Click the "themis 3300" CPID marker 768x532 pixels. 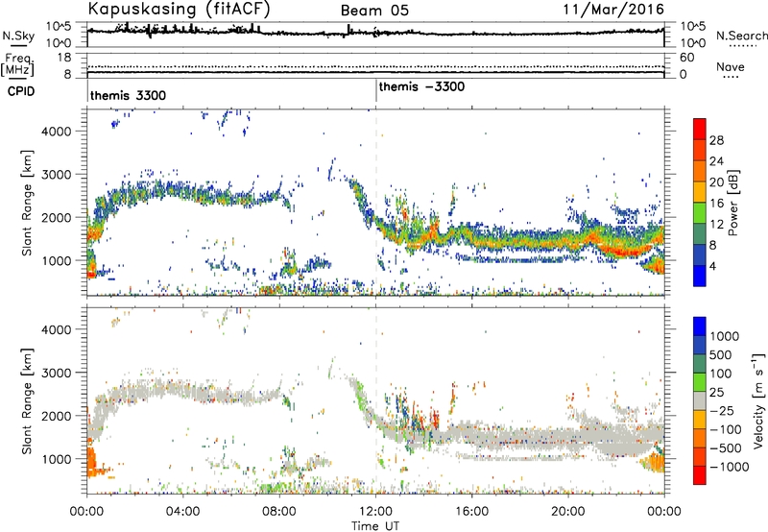[128, 95]
